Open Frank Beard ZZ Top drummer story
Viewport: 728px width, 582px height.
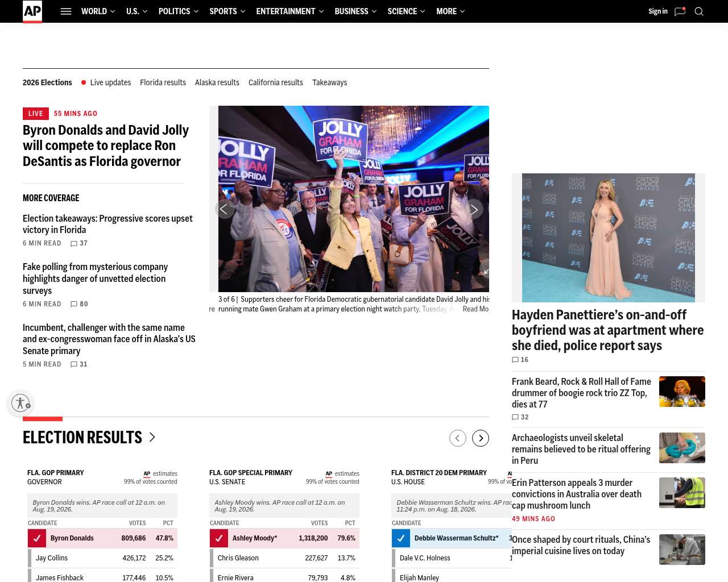pos(581,393)
